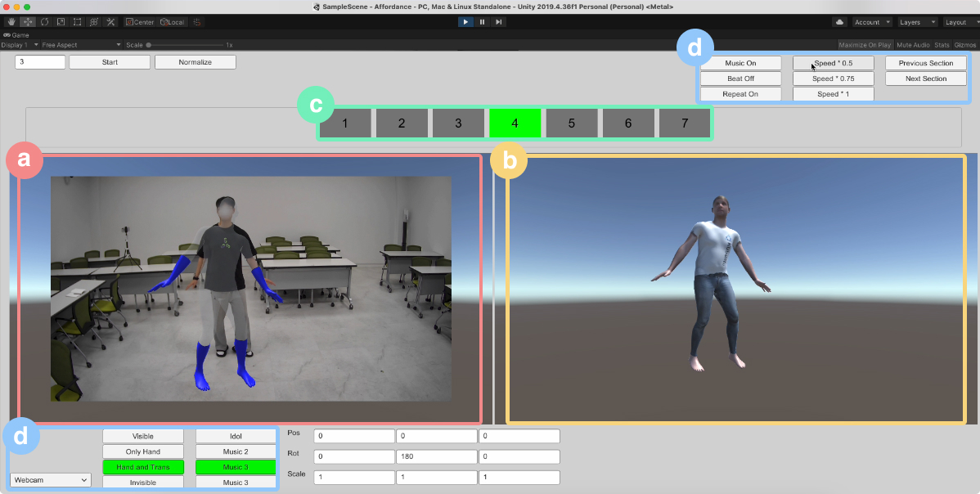The width and height of the screenshot is (980, 494).
Task: Expand the Free Aspect dropdown
Action: pyautogui.click(x=81, y=45)
